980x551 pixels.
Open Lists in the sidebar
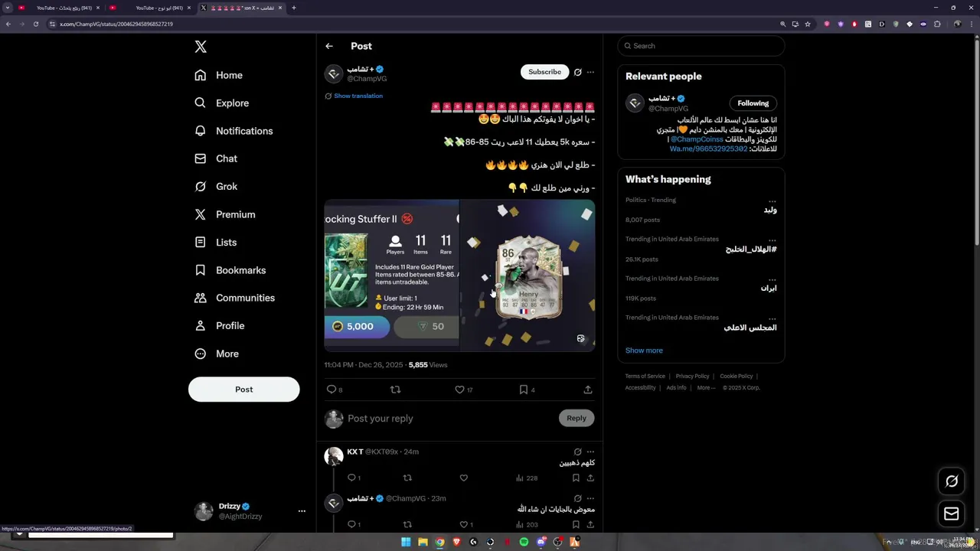click(216, 242)
